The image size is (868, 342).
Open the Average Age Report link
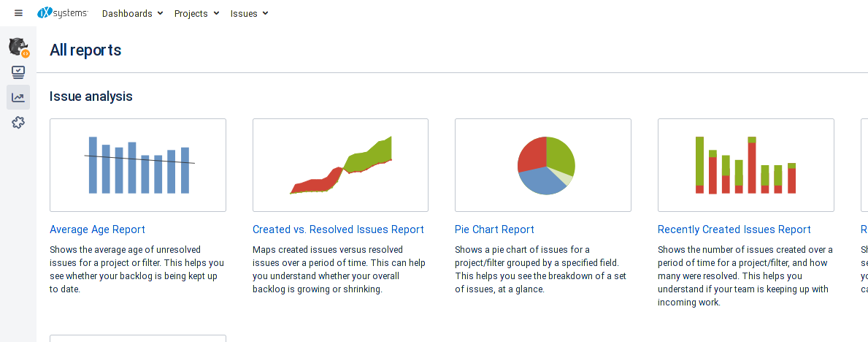tap(97, 229)
